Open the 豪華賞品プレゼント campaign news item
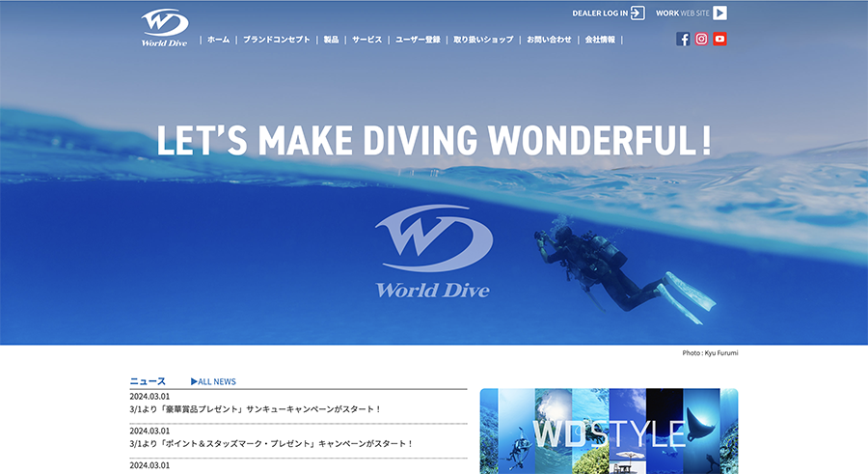 pos(256,409)
